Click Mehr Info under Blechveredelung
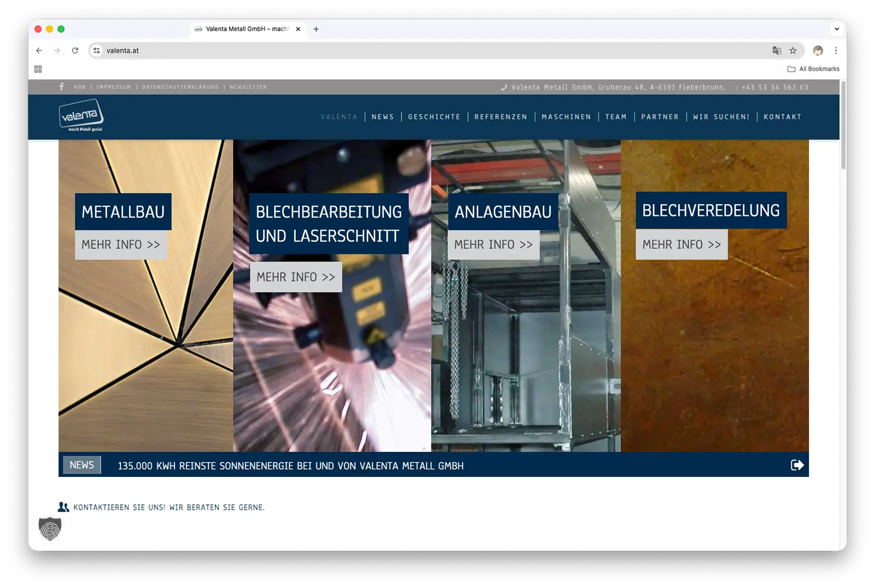This screenshot has width=875, height=588. pyautogui.click(x=681, y=244)
